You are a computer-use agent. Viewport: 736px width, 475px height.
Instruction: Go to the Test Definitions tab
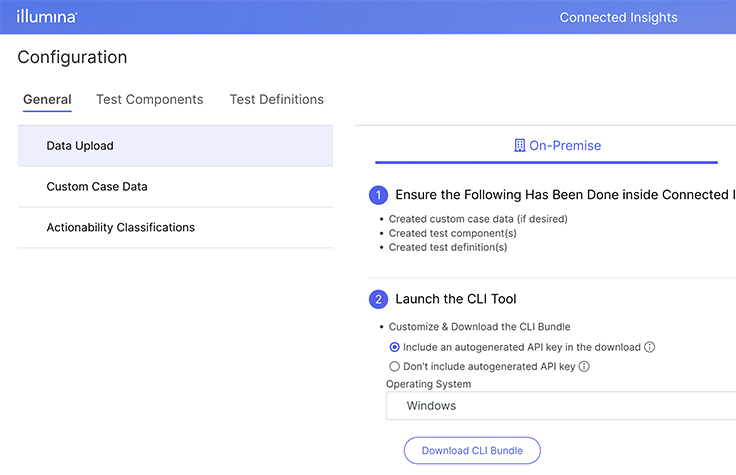click(276, 100)
